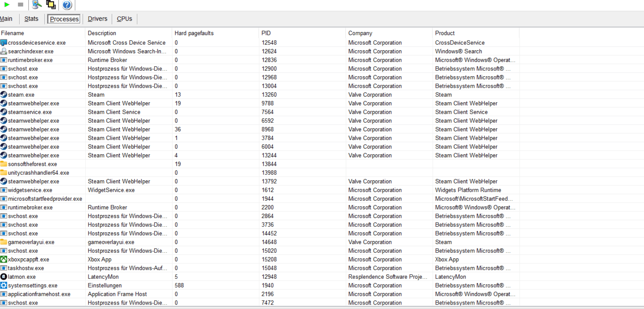Click the 36 hard pagefaults value
Viewport: 644px width, 309px height.
point(178,129)
